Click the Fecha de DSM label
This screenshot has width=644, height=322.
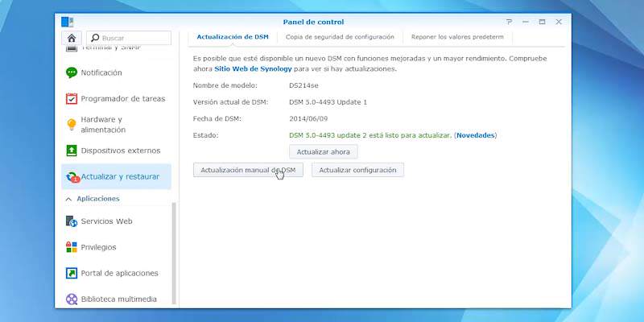pyautogui.click(x=217, y=118)
